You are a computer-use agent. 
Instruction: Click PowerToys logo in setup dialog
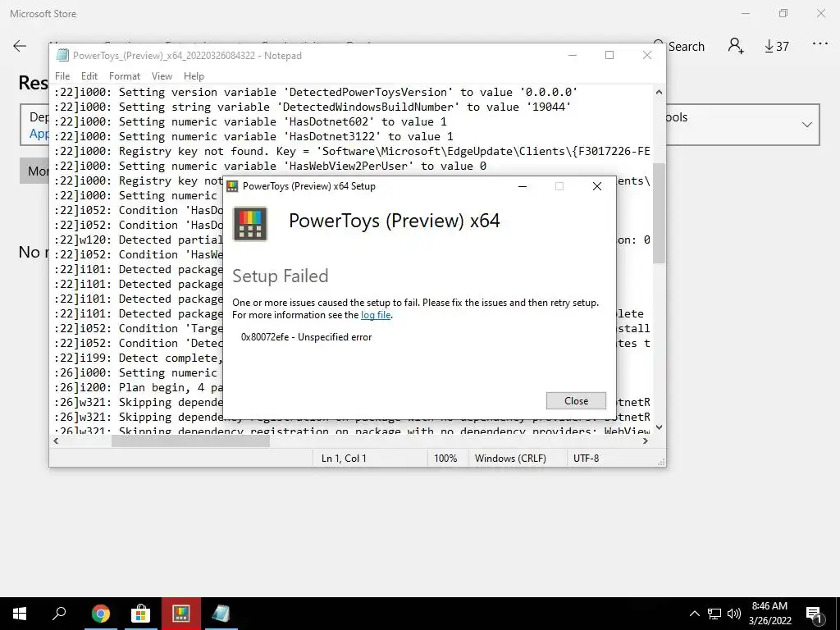tap(250, 223)
